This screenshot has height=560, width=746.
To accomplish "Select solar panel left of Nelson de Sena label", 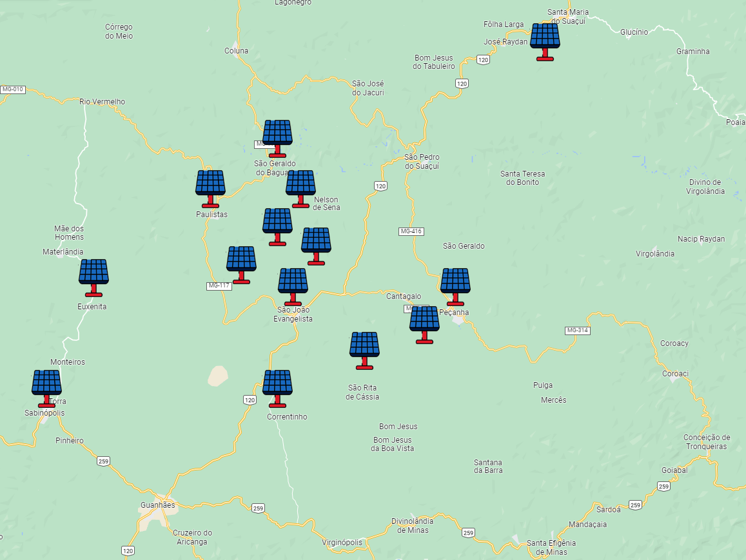I will click(x=300, y=187).
